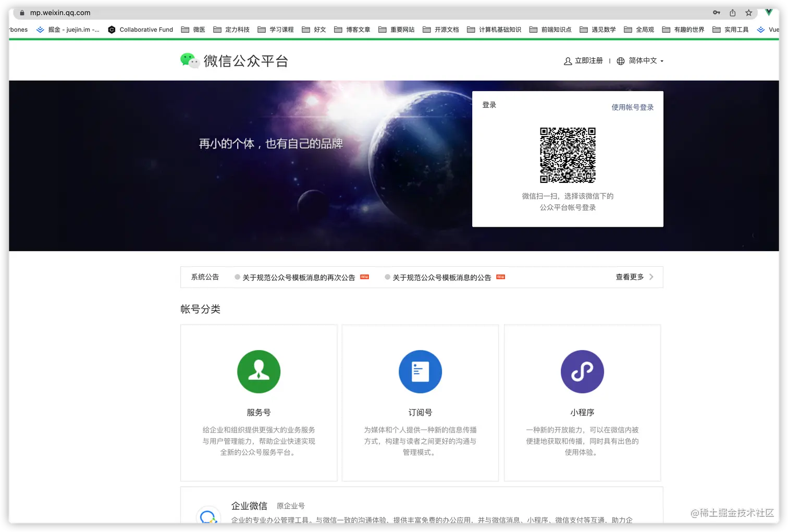
Task: Open the 博客文章 bookmark folder
Action: (x=352, y=30)
